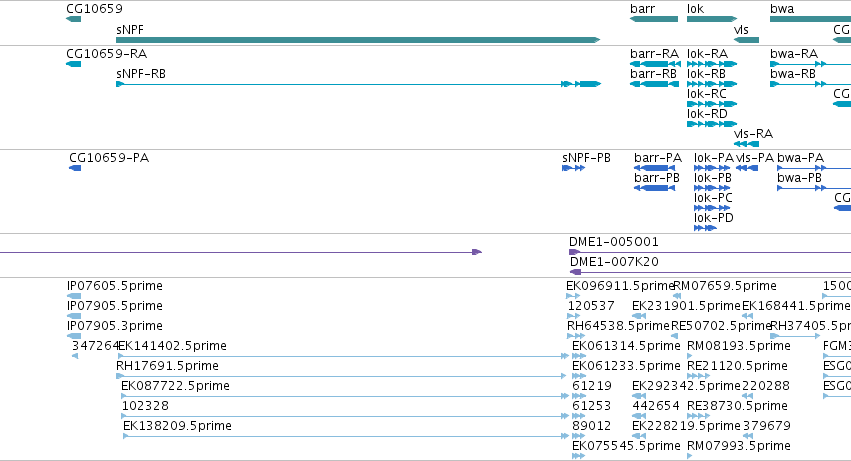Open the barr-PB protein label

pos(657,178)
